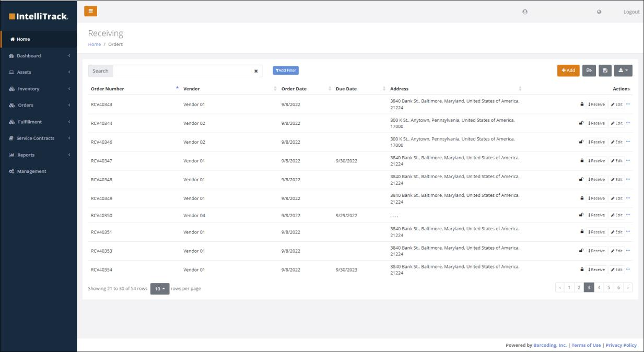
Task: Open more actions for order RCV40348
Action: (x=628, y=179)
